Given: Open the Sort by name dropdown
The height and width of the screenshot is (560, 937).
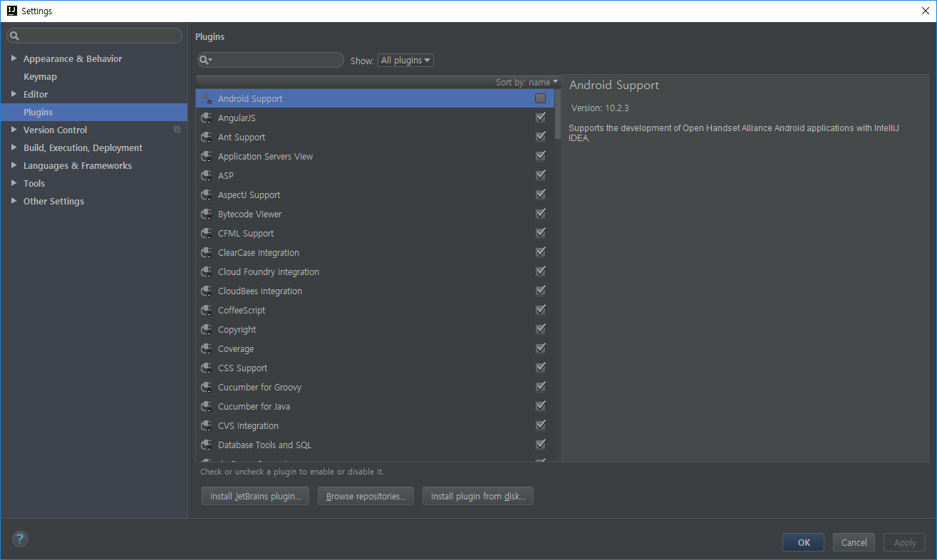Looking at the screenshot, I should [527, 82].
